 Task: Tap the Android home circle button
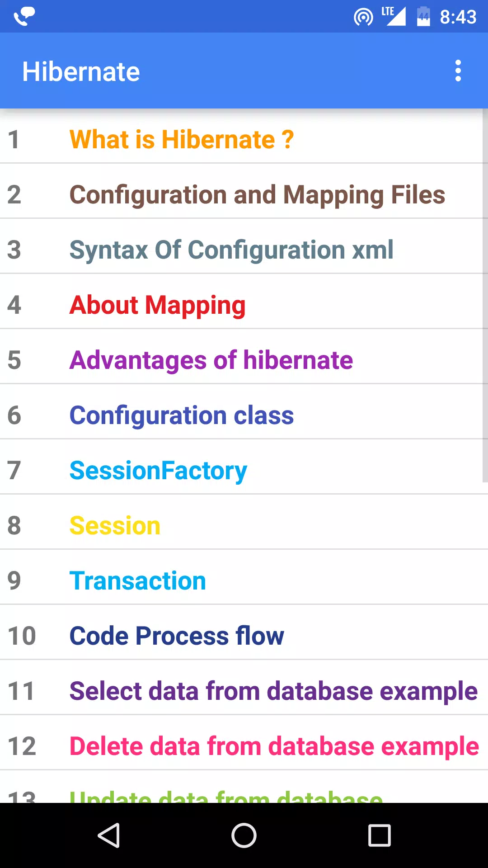pyautogui.click(x=244, y=835)
